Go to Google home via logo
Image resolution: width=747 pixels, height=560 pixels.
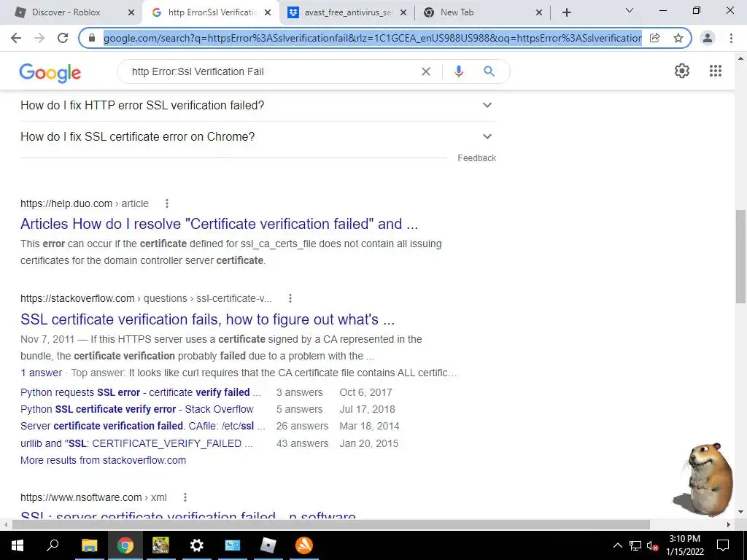coord(50,73)
